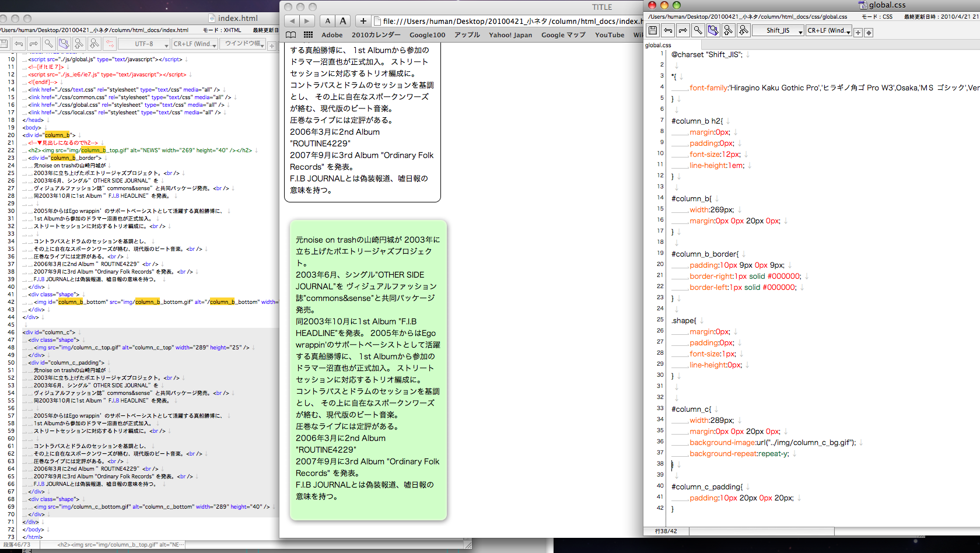Open the Google100 bookmark
Screen dimensions: 980x553
coord(427,35)
